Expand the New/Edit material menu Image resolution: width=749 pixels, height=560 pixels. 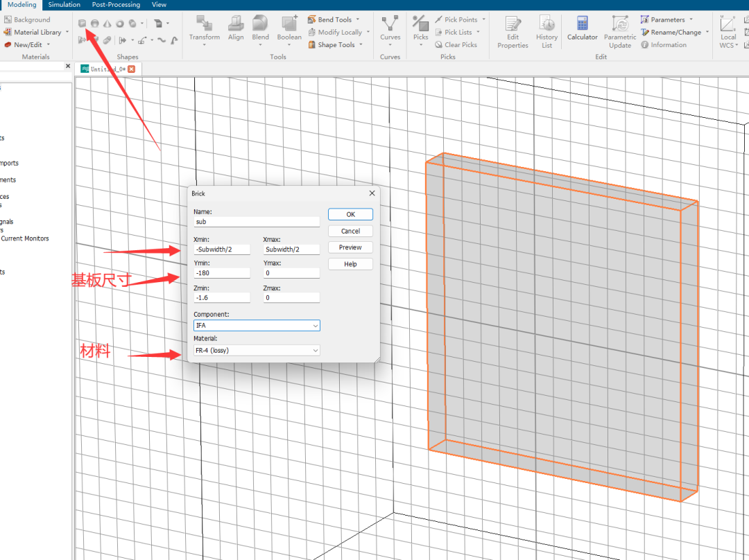pos(49,44)
